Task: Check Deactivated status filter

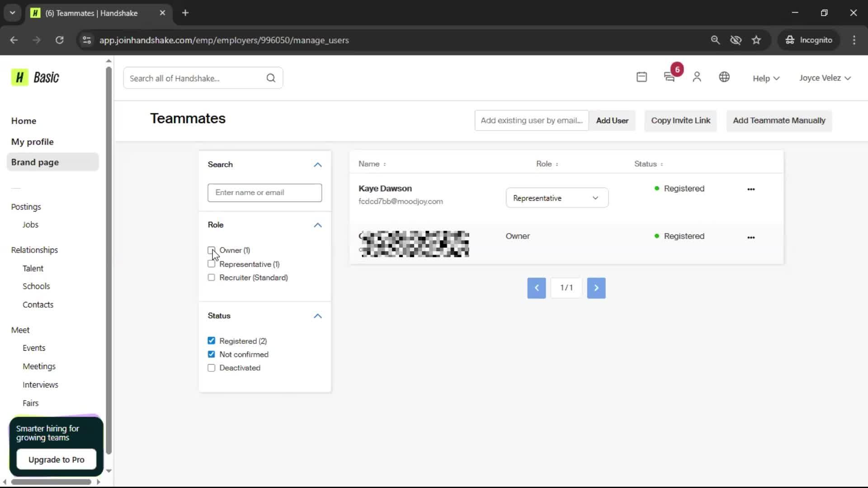Action: (x=211, y=368)
